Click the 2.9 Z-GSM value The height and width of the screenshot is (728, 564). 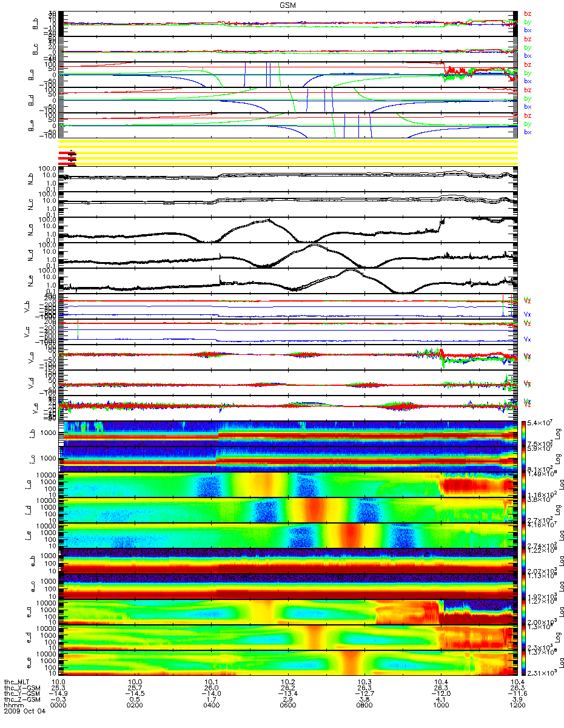[x=288, y=701]
